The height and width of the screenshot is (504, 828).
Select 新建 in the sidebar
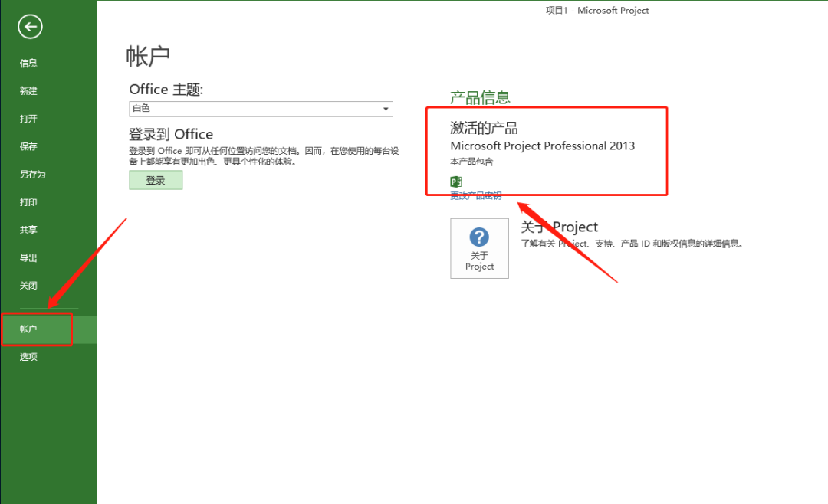[x=28, y=91]
